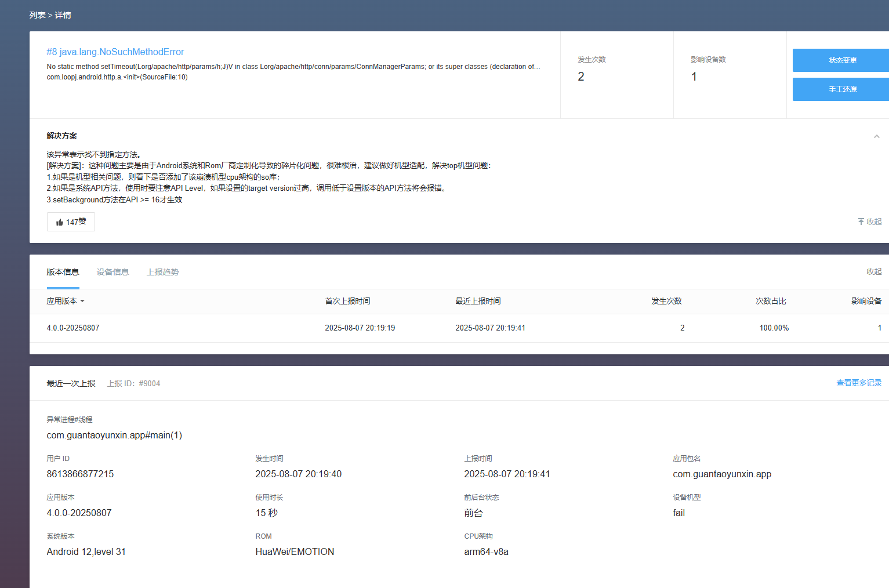This screenshot has width=889, height=588.
Task: Click the 前台 foreground status value
Action: [473, 513]
